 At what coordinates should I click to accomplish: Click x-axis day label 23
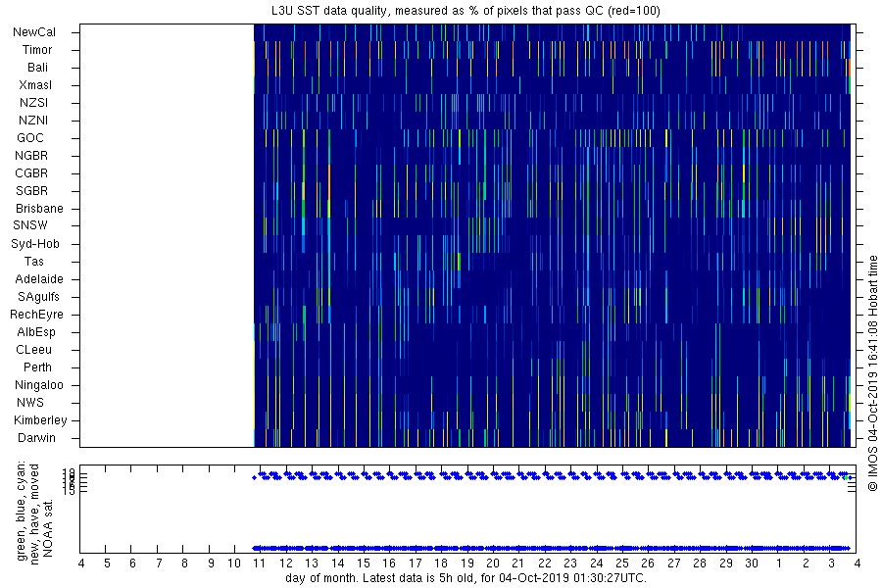(x=570, y=563)
